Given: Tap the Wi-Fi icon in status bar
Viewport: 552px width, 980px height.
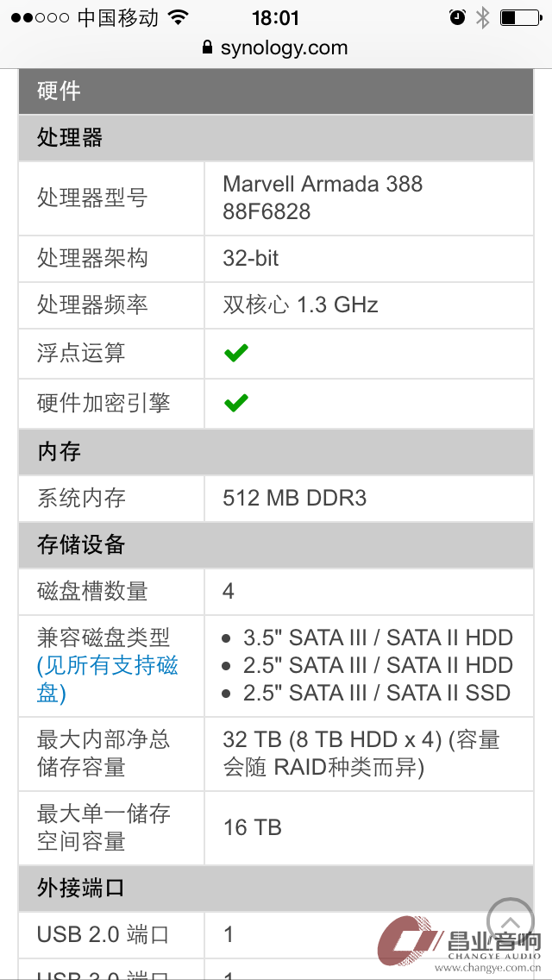Looking at the screenshot, I should point(179,17).
